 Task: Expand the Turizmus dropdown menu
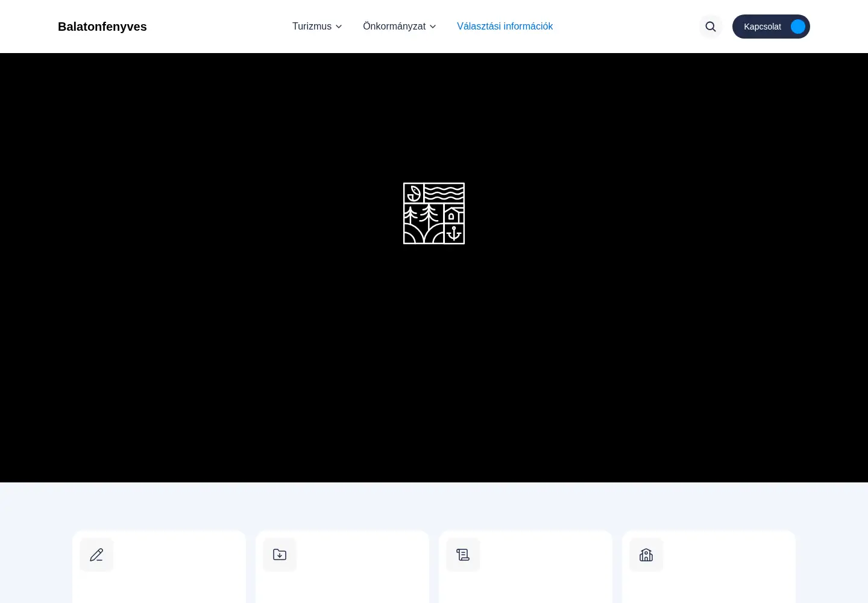317,27
